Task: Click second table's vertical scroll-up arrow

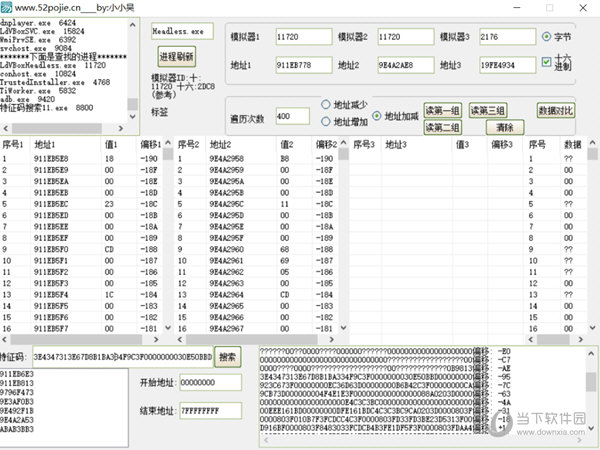Action: click(x=343, y=143)
